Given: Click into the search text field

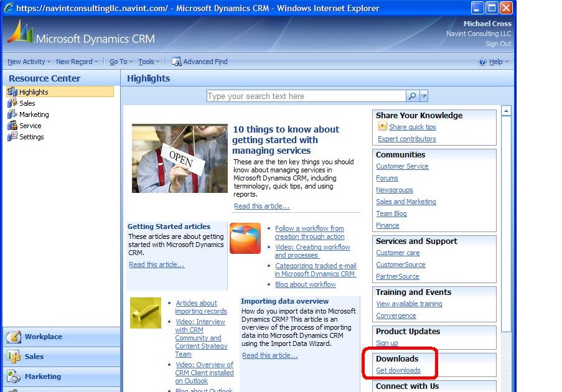Looking at the screenshot, I should 306,96.
